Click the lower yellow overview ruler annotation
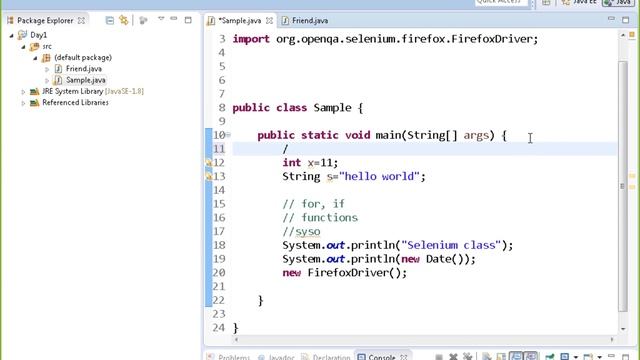640x360 pixels. click(x=632, y=187)
